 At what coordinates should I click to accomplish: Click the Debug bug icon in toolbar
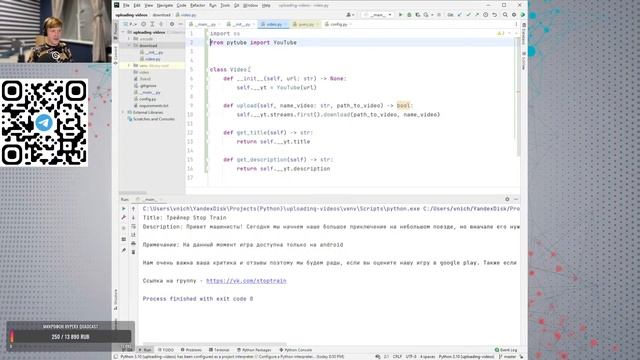click(x=409, y=15)
